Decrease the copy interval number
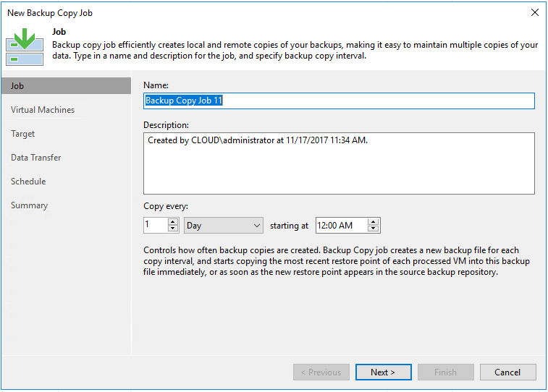548x392 pixels. [x=173, y=229]
